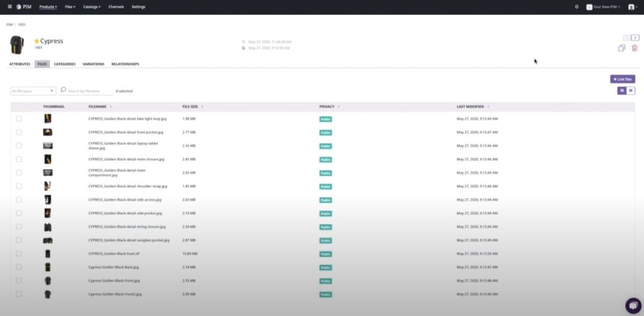This screenshot has width=644, height=316.
Task: Select checkbox for main compartment file
Action: (x=19, y=172)
